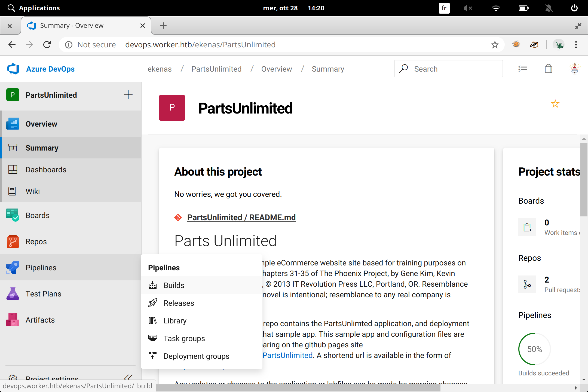Open Artifacts section

pos(40,320)
